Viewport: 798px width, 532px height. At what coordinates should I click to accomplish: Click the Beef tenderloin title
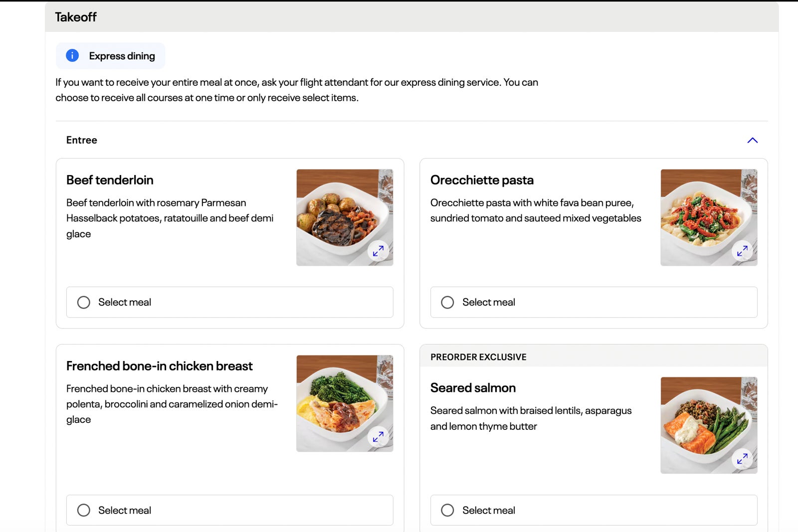pyautogui.click(x=110, y=180)
